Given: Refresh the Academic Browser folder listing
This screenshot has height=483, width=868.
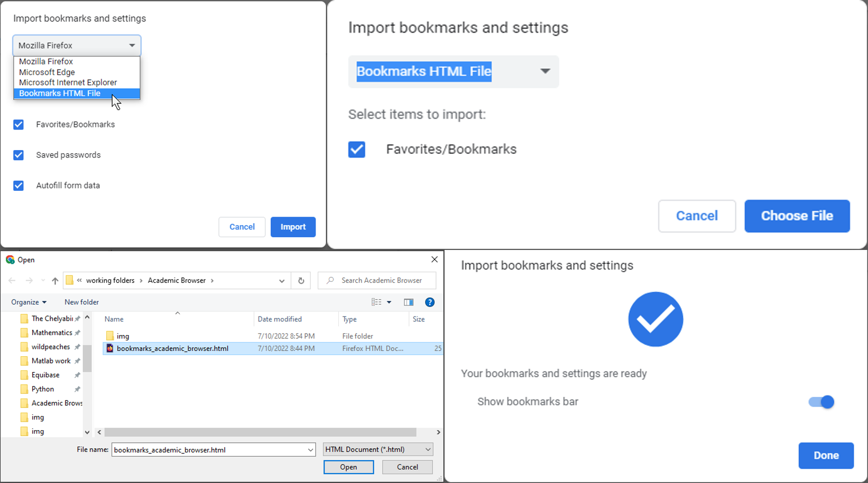Looking at the screenshot, I should [301, 281].
